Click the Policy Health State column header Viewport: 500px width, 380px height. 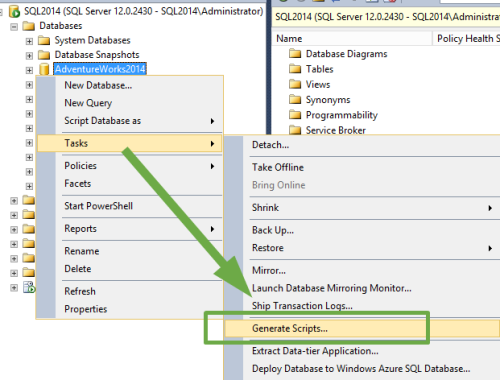pos(467,39)
